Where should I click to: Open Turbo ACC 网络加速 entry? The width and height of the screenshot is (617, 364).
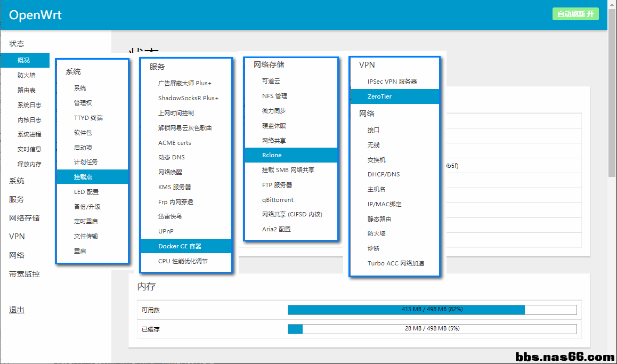[395, 263]
